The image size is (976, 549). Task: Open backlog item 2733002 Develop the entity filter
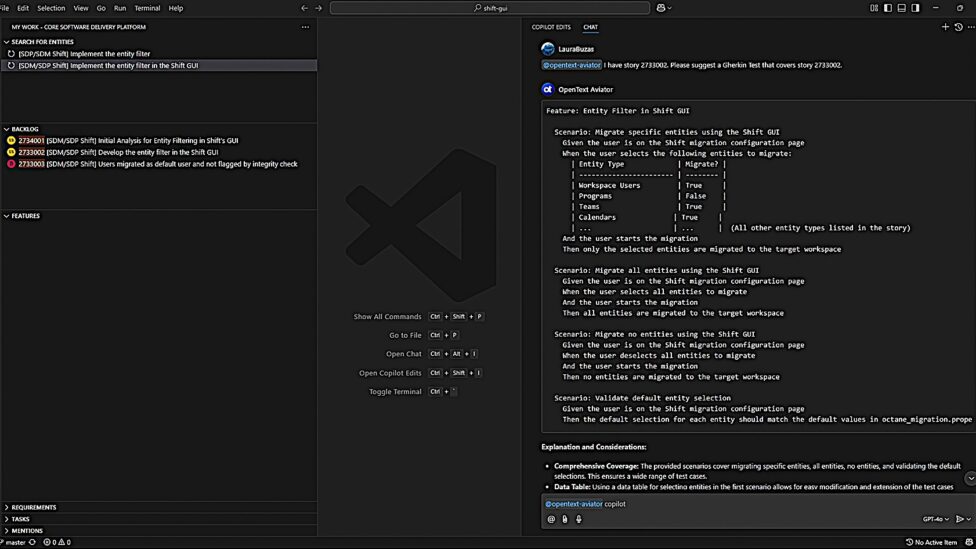pos(159,152)
